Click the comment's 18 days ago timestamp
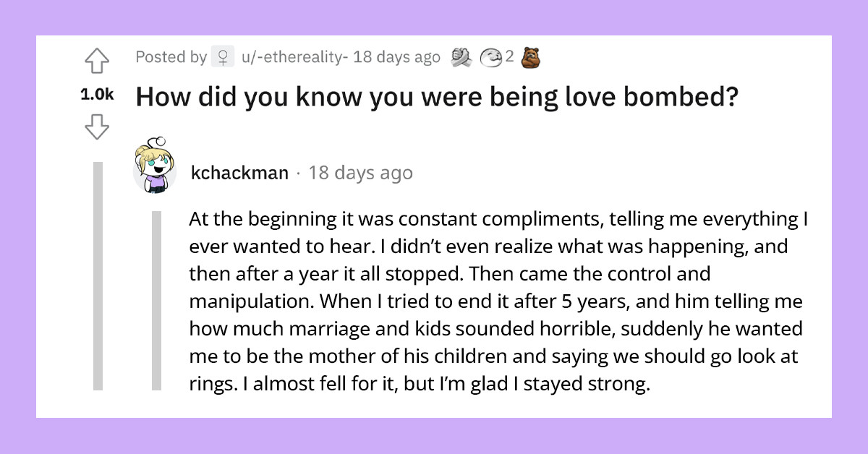 [359, 173]
